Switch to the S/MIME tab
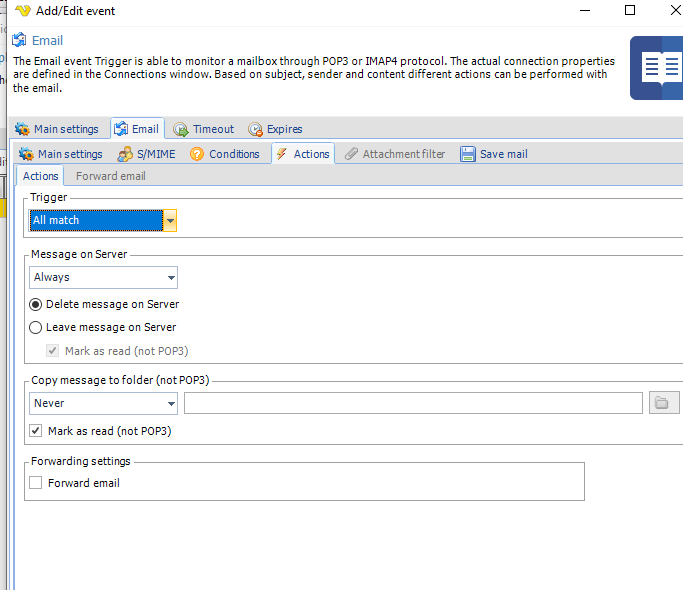 click(x=139, y=154)
